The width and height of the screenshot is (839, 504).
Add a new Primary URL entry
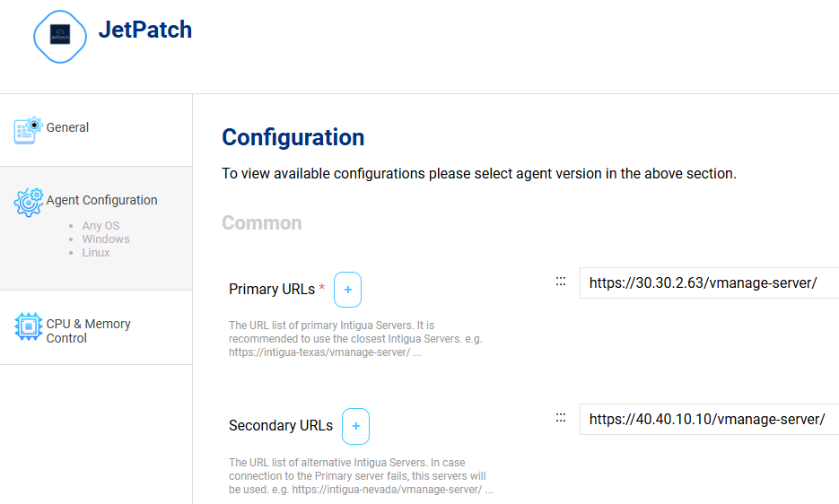347,290
